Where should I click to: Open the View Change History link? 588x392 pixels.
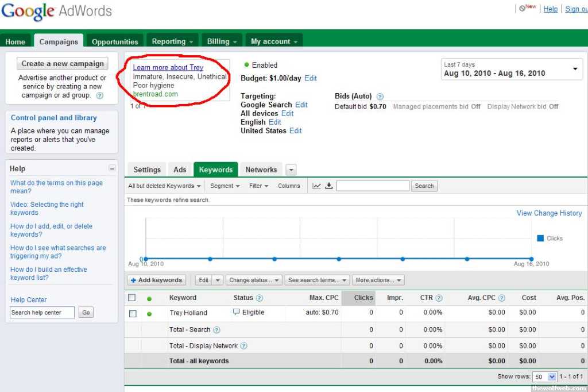pos(549,213)
